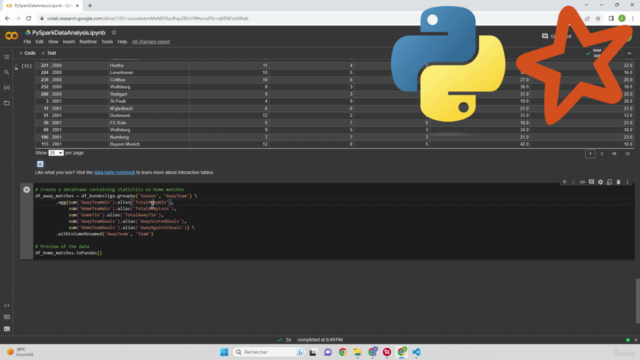The width and height of the screenshot is (640, 360).
Task: Open Visual Studio Code from taskbar
Action: 416,352
